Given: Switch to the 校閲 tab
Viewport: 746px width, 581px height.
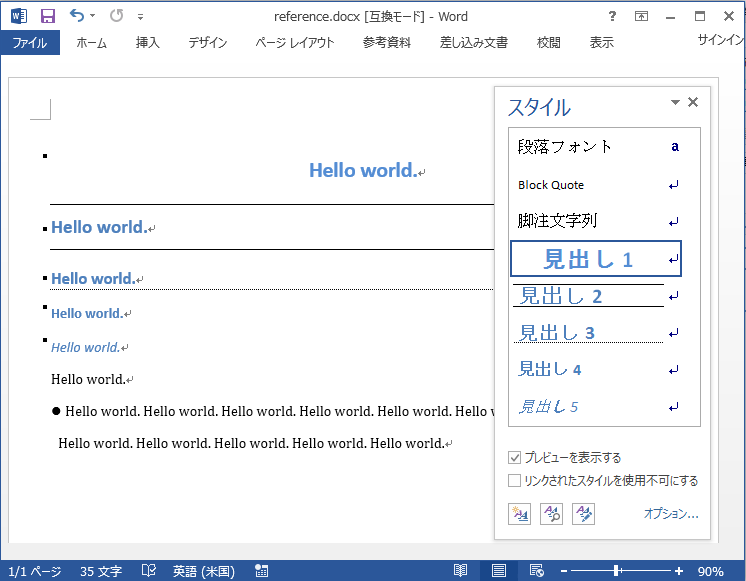Looking at the screenshot, I should pos(549,43).
